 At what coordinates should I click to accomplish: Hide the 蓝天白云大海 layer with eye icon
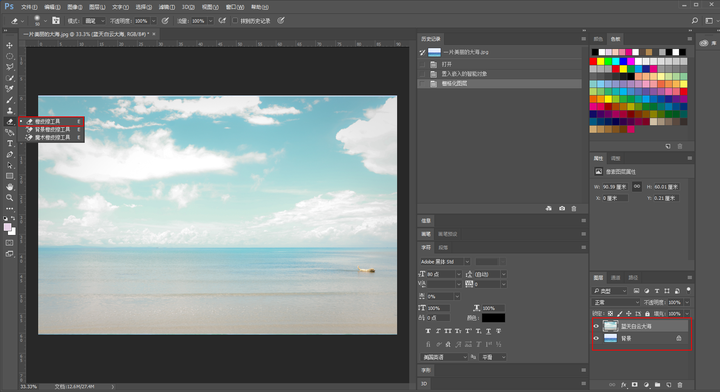[596, 326]
